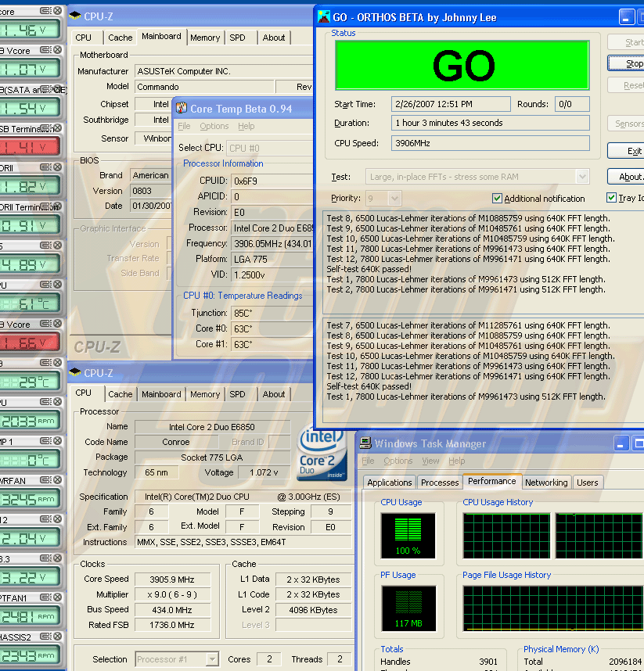Viewport: 644px width, 671px height.
Task: Open the Selection Processor #1 dropdown in CPU-Z
Action: [x=212, y=659]
